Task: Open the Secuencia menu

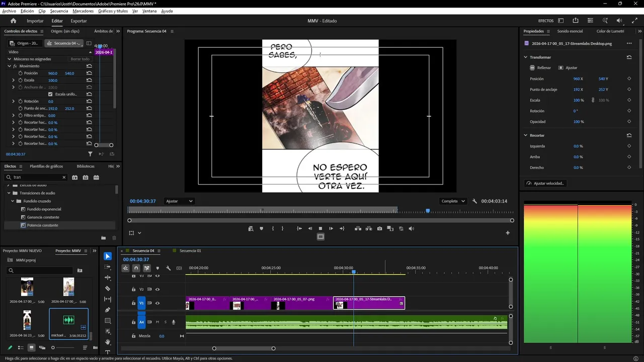Action: tap(59, 11)
